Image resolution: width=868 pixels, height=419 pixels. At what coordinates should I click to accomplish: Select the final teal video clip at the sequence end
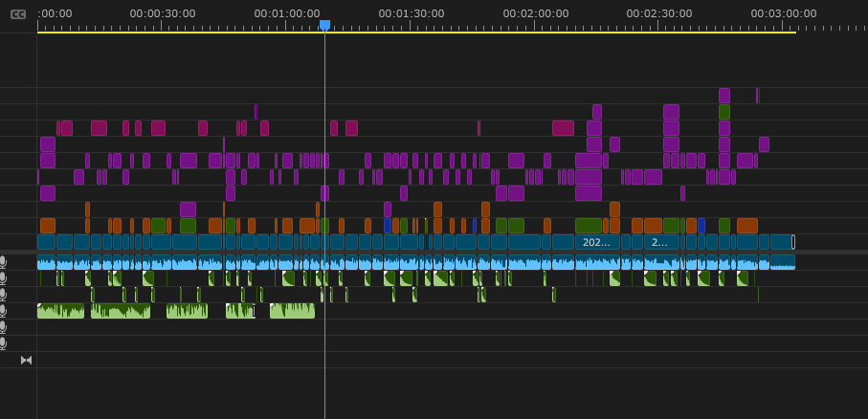pos(782,242)
